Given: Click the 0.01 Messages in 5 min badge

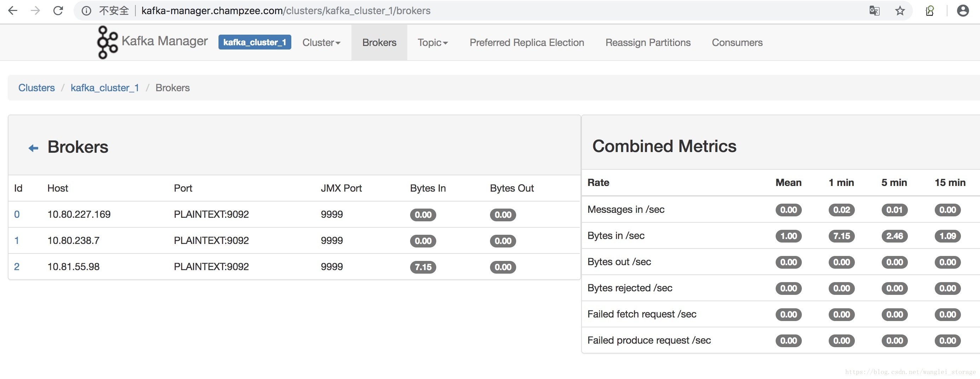Looking at the screenshot, I should click(x=894, y=210).
